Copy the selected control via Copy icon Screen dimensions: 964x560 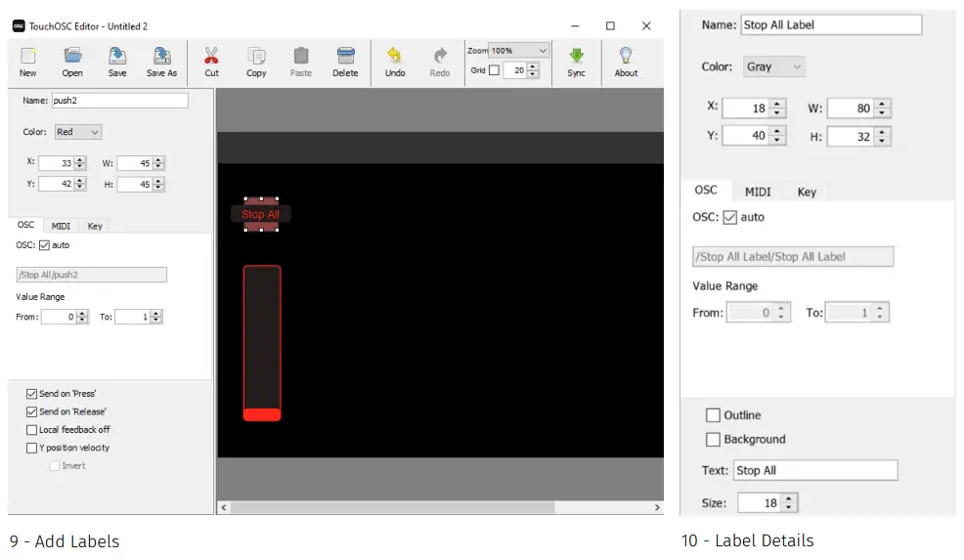[256, 57]
